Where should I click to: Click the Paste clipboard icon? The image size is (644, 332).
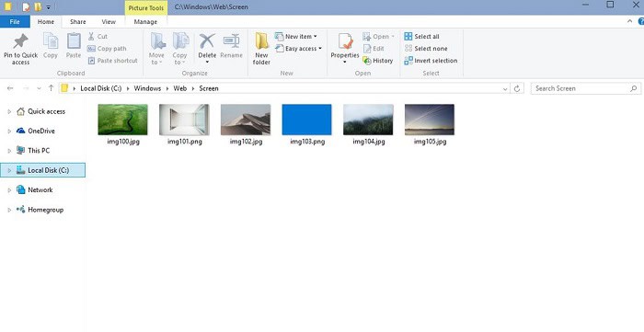click(74, 41)
